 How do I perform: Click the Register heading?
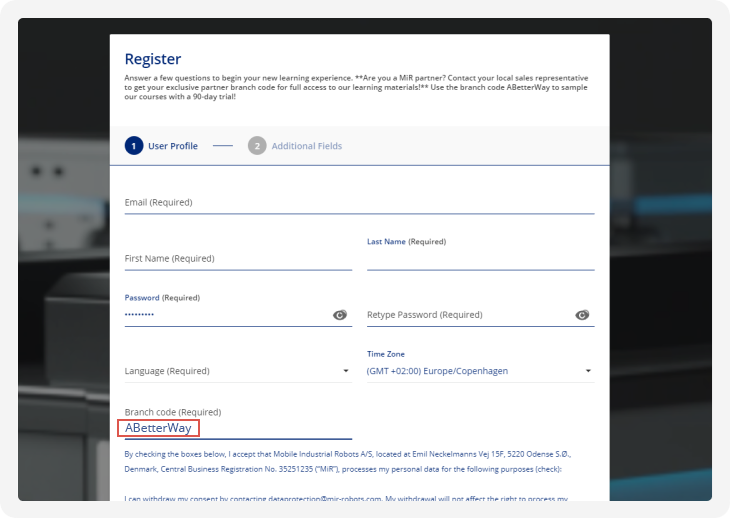point(153,59)
